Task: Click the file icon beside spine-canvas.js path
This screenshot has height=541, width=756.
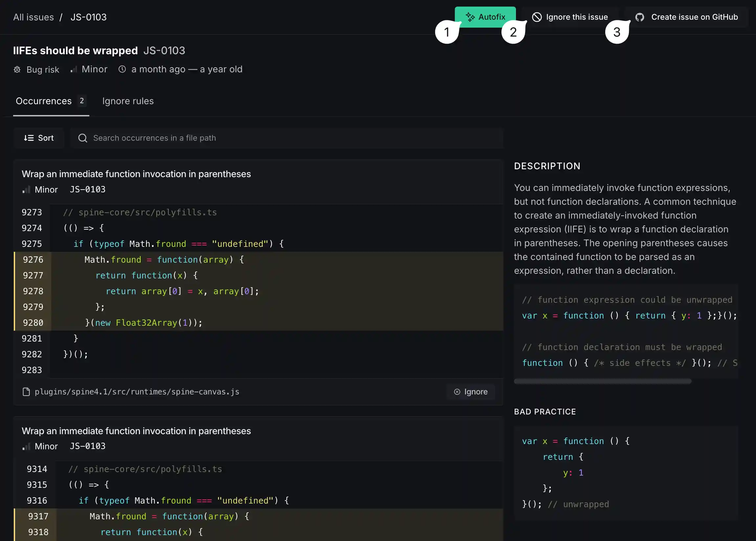Action: tap(26, 392)
